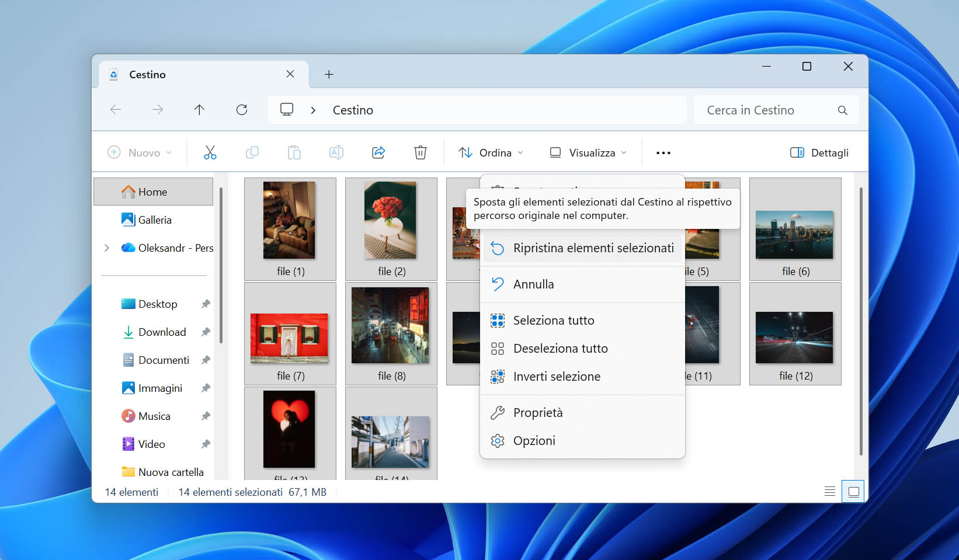Click the Rename icon in toolbar

click(x=336, y=152)
